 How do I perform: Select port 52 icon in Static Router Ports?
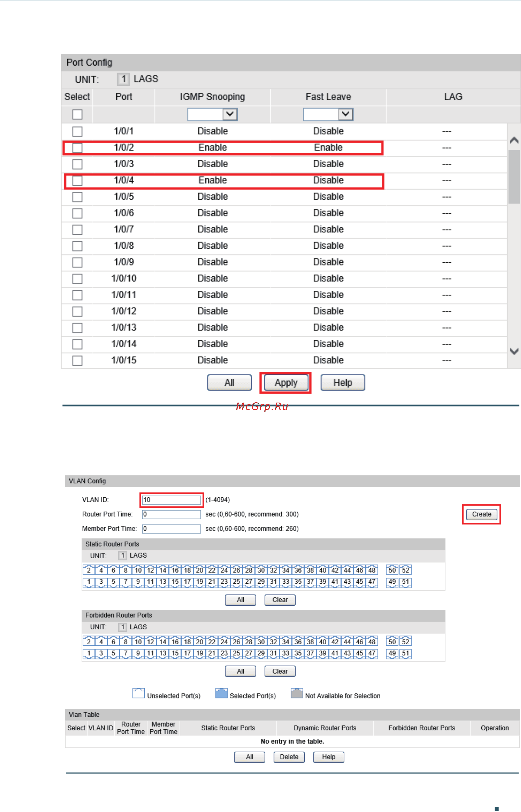tap(405, 570)
